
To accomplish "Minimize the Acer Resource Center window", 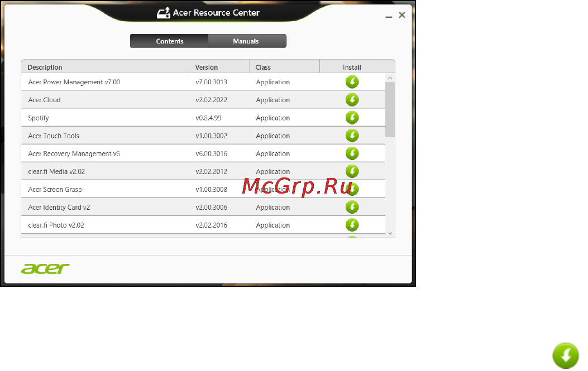I will [x=389, y=16].
